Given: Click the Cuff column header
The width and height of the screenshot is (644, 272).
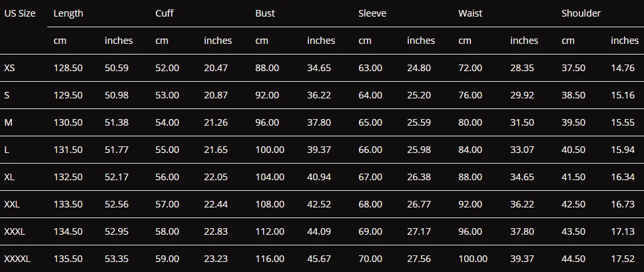Looking at the screenshot, I should tap(164, 13).
